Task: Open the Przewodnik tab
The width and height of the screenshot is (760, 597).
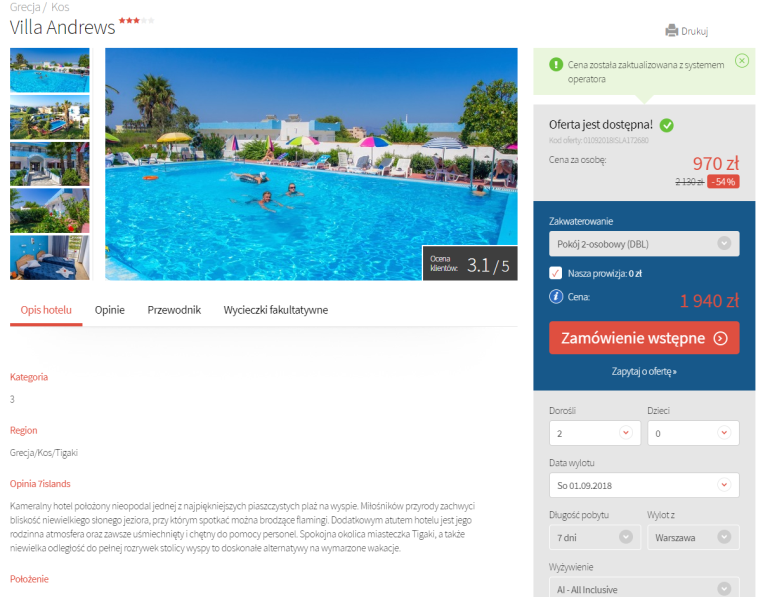Action: point(174,310)
